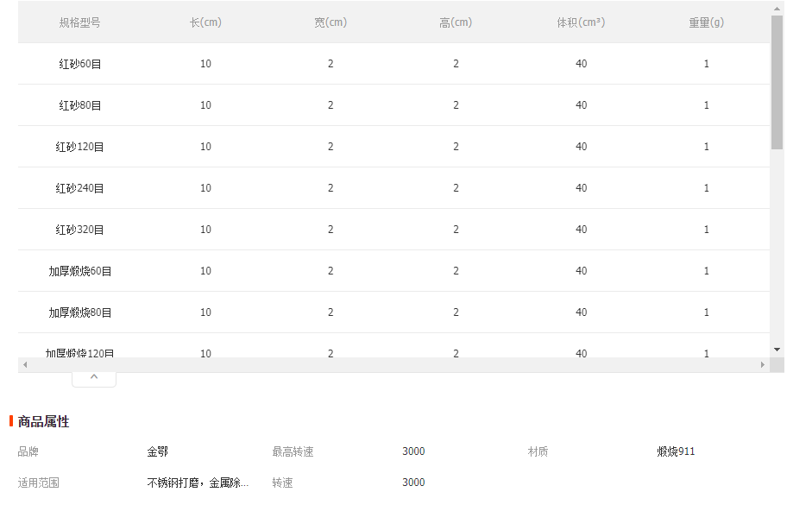
Task: Select the 红砂320目 spec cell
Action: click(x=79, y=230)
